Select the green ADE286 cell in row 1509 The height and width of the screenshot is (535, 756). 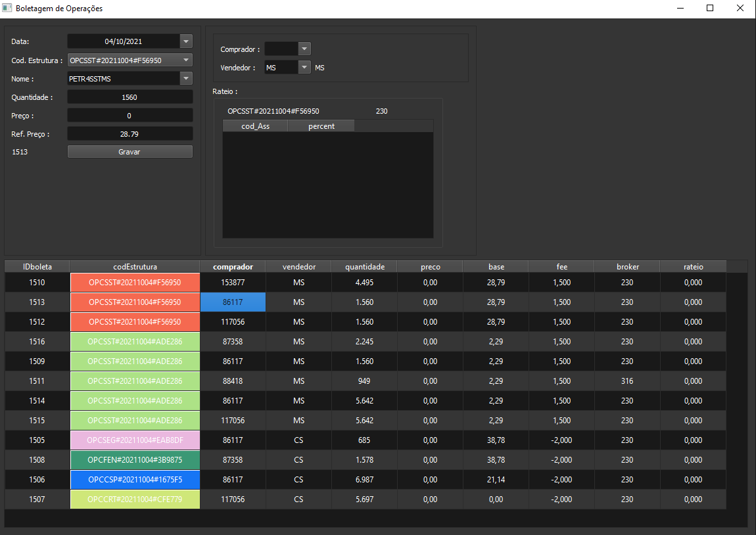coord(135,361)
